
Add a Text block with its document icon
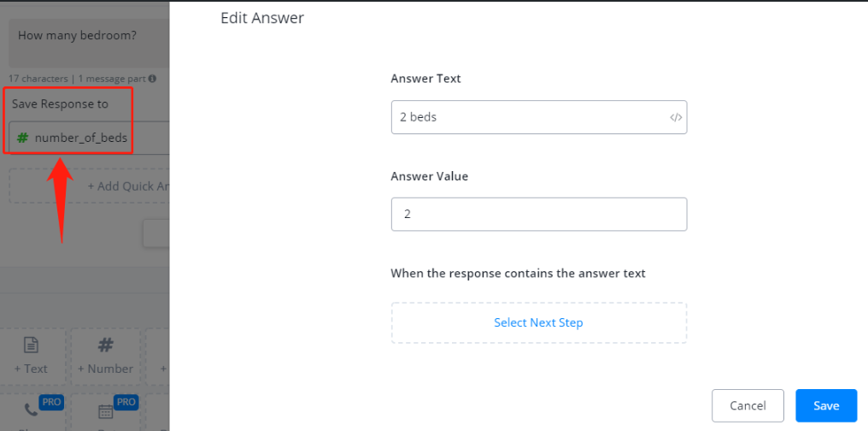(31, 345)
